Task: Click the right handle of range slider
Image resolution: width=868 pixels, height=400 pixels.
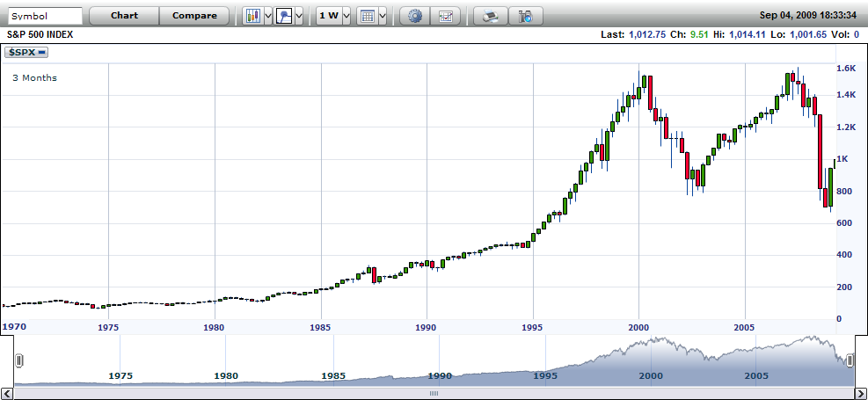Action: tap(850, 360)
